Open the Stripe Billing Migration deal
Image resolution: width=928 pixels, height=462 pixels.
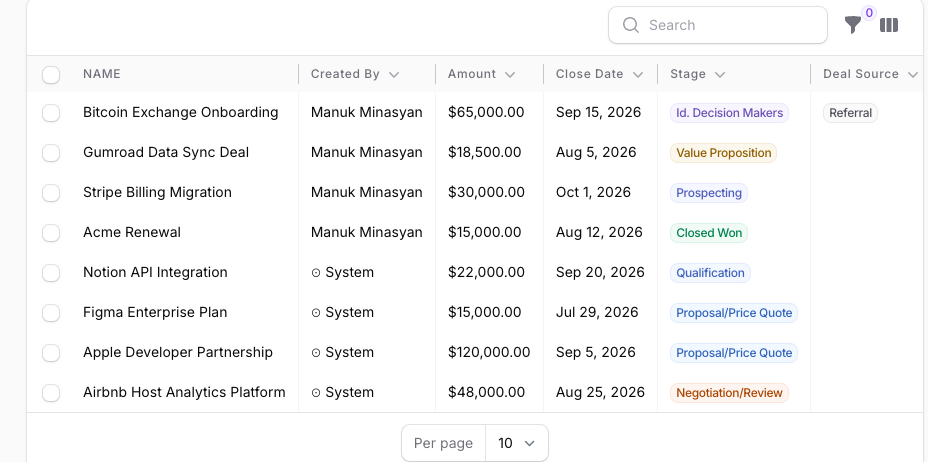tap(157, 192)
